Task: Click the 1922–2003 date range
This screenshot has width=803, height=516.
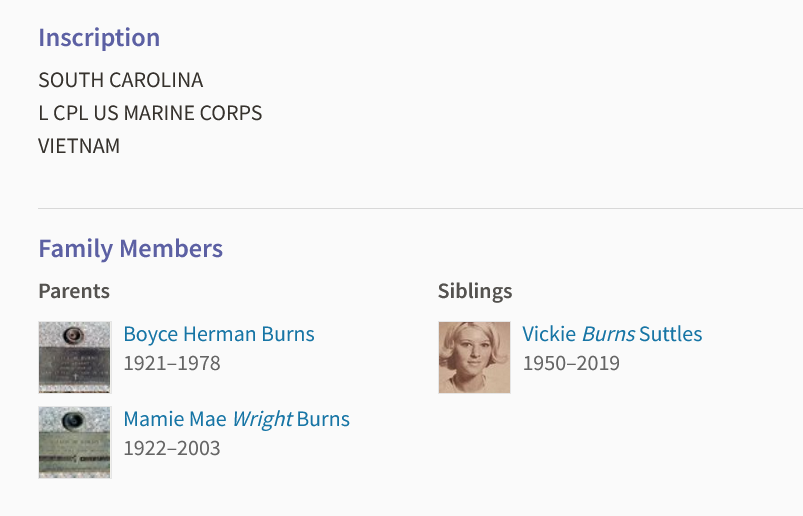Action: (x=171, y=448)
